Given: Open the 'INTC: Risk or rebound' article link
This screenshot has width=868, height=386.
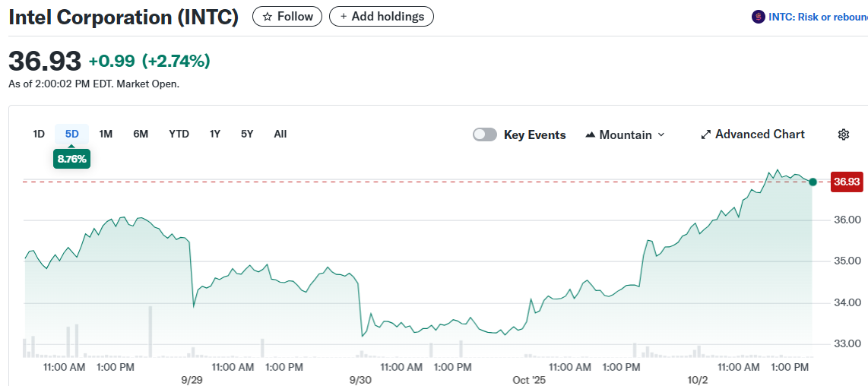Looking at the screenshot, I should 819,17.
